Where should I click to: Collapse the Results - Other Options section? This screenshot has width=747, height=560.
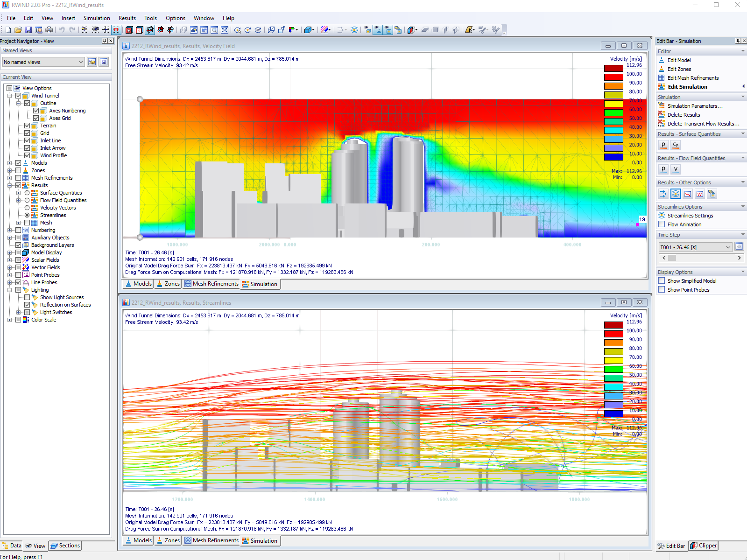(x=742, y=182)
